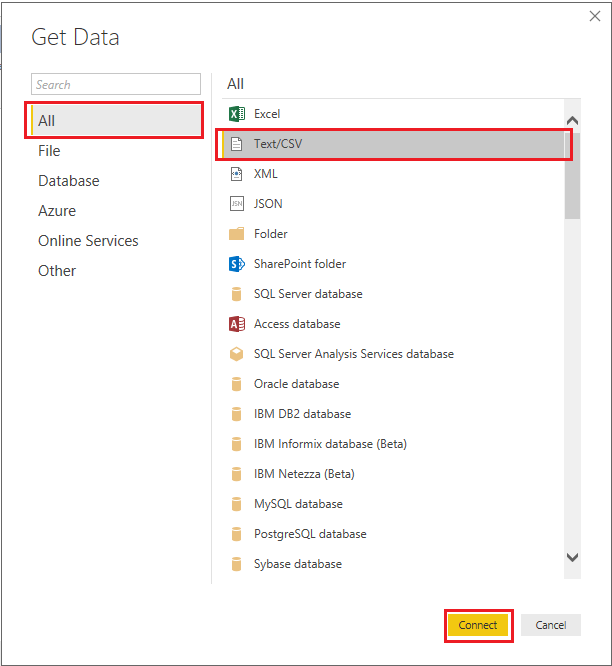Viewport: 612px width, 666px height.
Task: Pick the Folder label
Action: point(271,234)
